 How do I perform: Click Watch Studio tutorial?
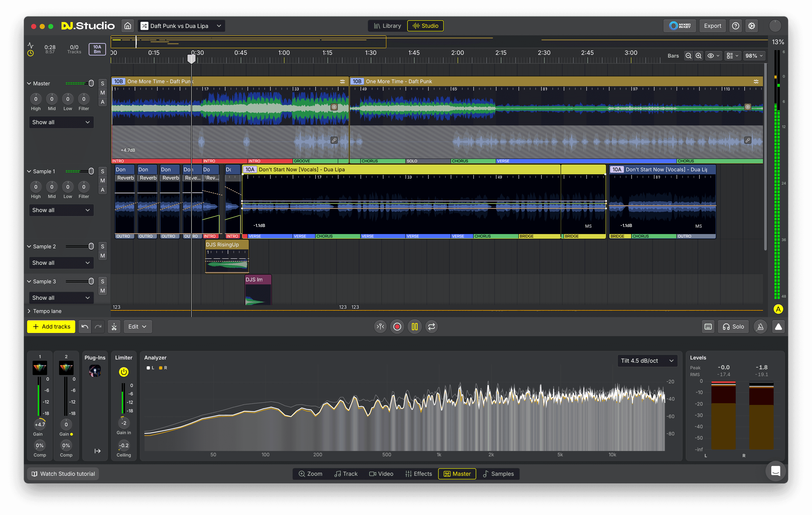click(x=63, y=473)
